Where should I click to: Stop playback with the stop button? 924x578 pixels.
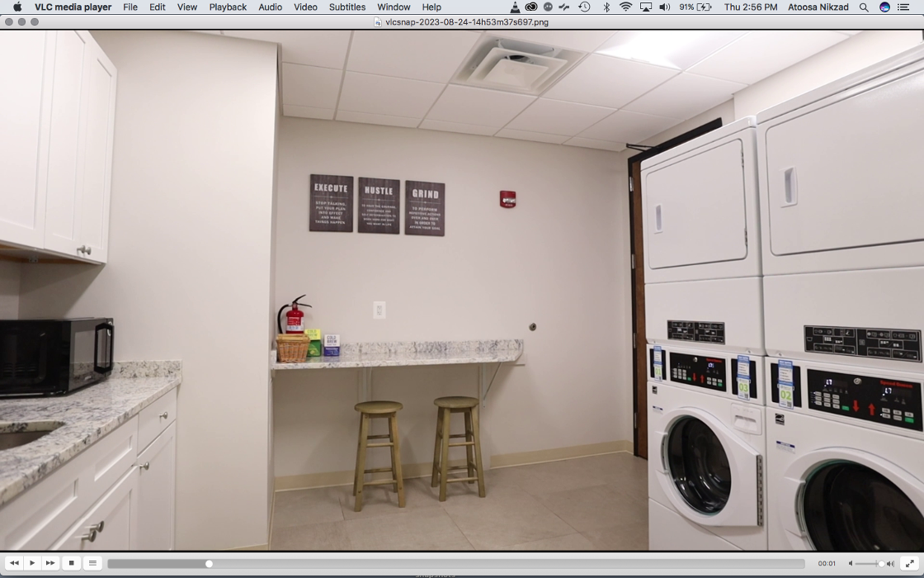tap(72, 563)
